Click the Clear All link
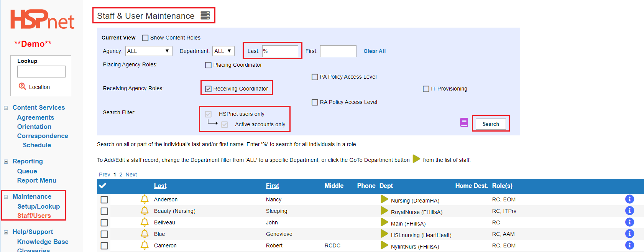This screenshot has height=252, width=644. pos(375,51)
